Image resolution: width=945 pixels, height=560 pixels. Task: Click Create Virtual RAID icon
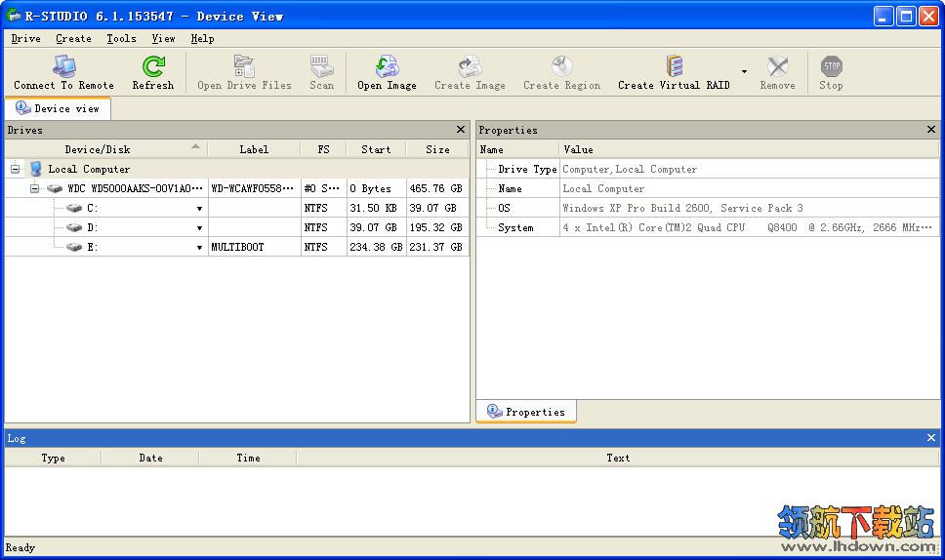click(674, 66)
